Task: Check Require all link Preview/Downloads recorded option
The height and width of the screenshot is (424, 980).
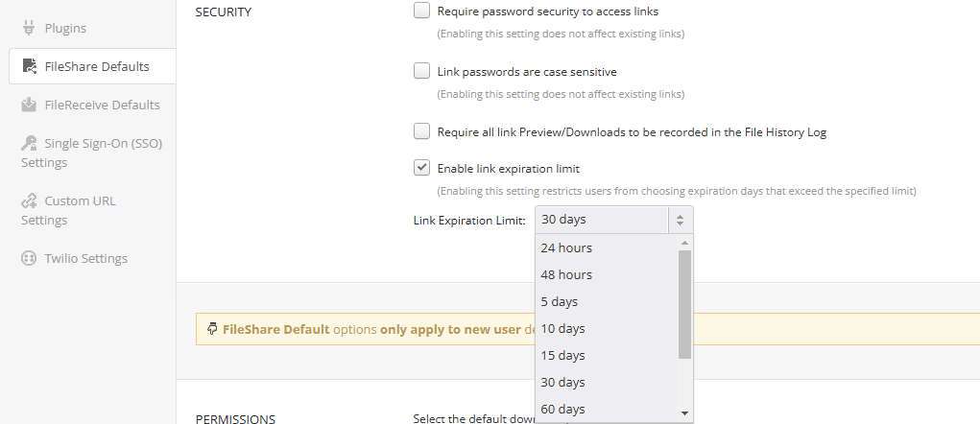Action: point(422,131)
